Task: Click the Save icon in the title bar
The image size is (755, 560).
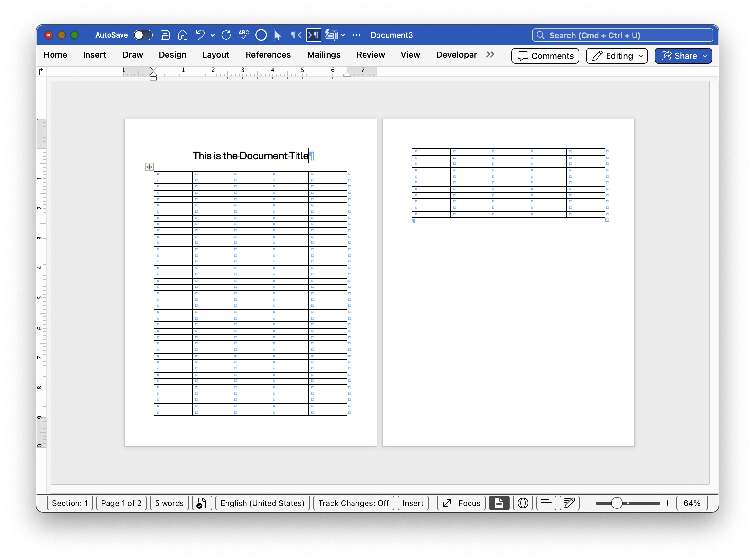Action: click(165, 35)
